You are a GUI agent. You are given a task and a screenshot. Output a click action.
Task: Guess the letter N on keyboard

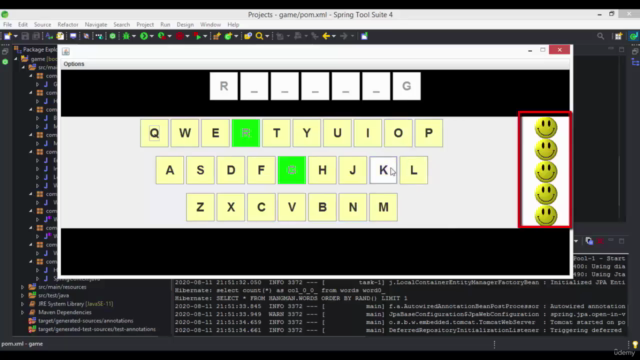(353, 207)
